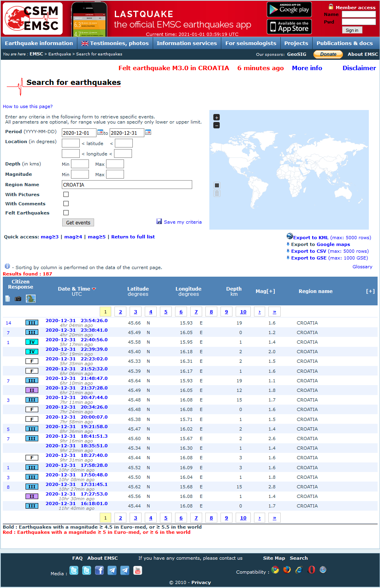Open the Facebook media icon
Viewport: 380px width, 588px height.
point(99,570)
